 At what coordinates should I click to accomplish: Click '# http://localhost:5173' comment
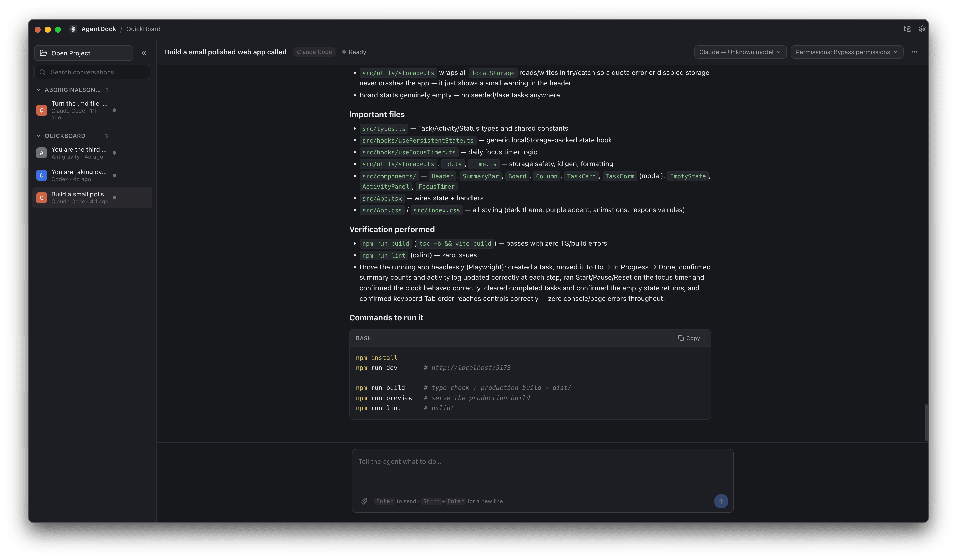point(467,368)
